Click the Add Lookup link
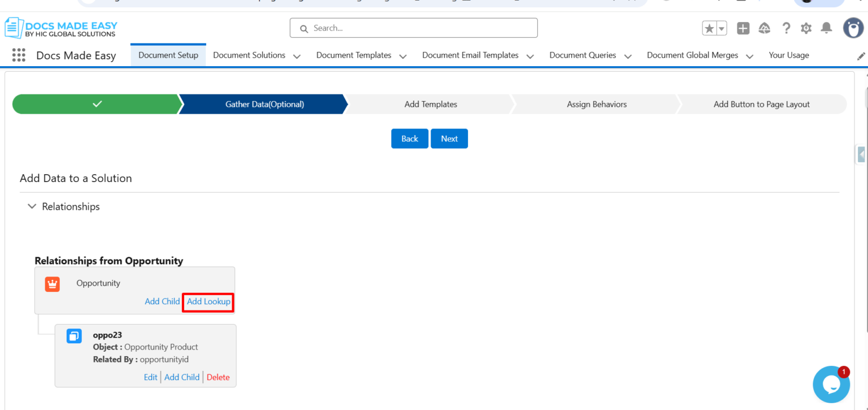The height and width of the screenshot is (410, 868). coord(208,301)
